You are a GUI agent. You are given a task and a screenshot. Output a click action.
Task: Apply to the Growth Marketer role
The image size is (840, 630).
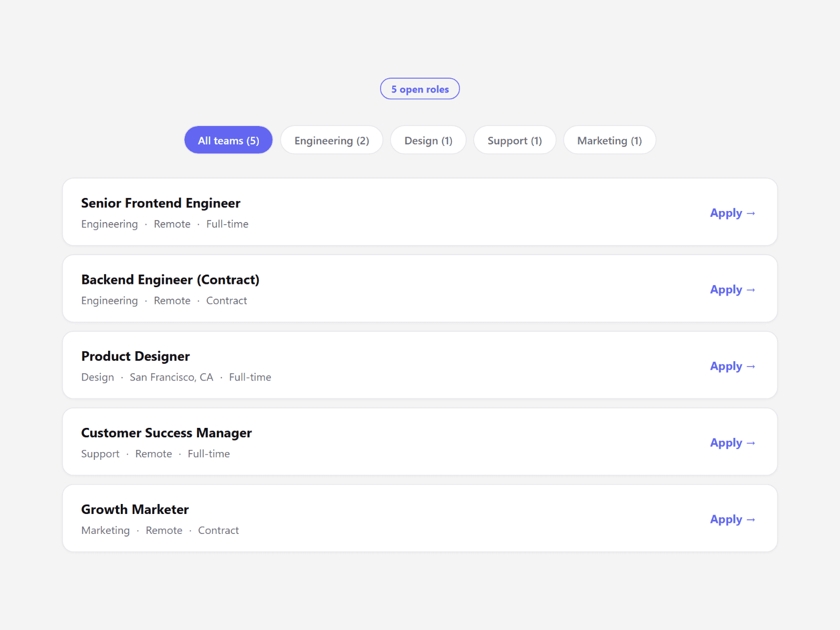click(x=732, y=519)
